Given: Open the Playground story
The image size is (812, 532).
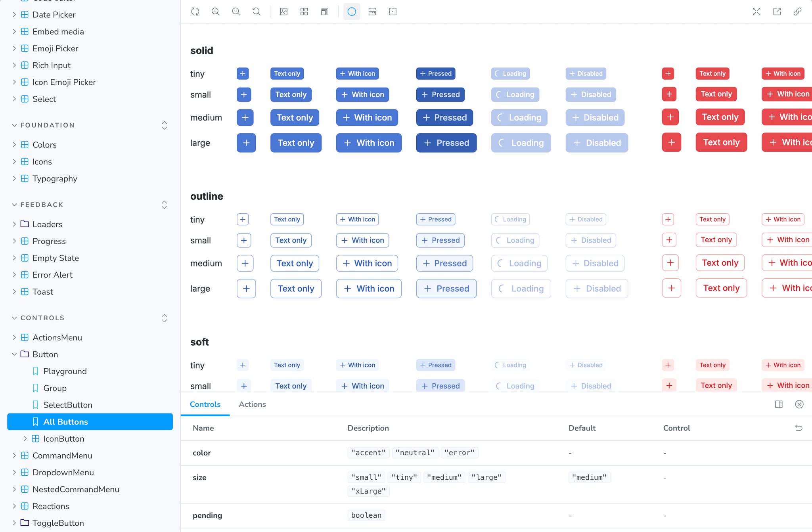Looking at the screenshot, I should point(65,371).
